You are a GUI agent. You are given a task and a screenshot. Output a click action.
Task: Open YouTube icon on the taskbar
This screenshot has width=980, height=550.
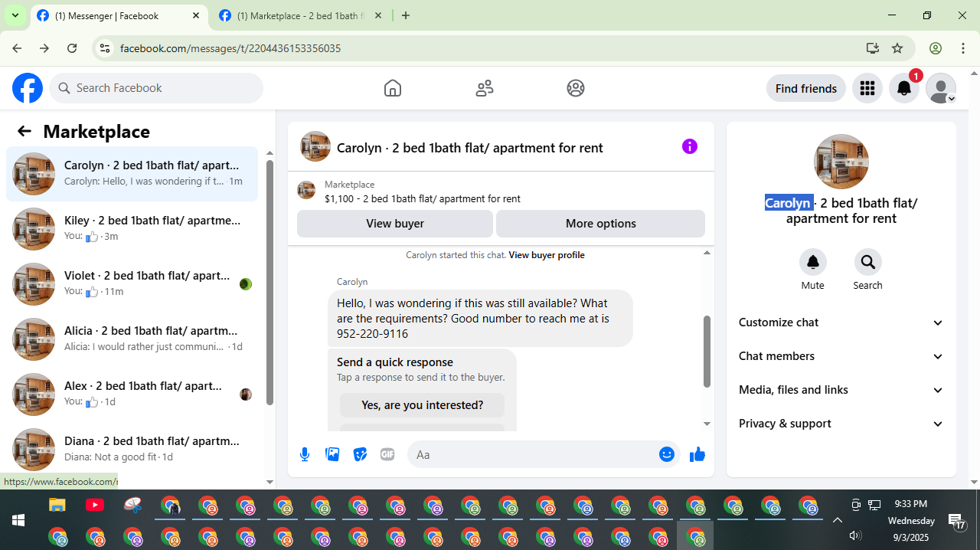[95, 505]
